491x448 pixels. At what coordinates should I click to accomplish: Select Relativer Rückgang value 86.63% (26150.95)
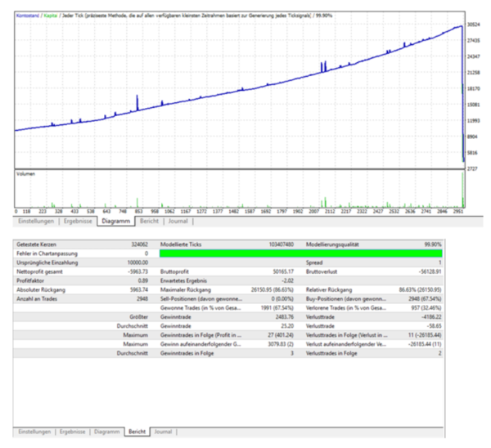pos(421,289)
